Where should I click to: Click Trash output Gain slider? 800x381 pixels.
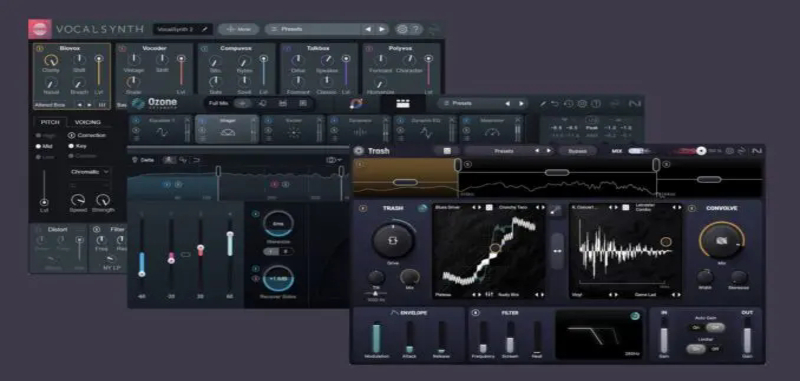click(x=747, y=335)
